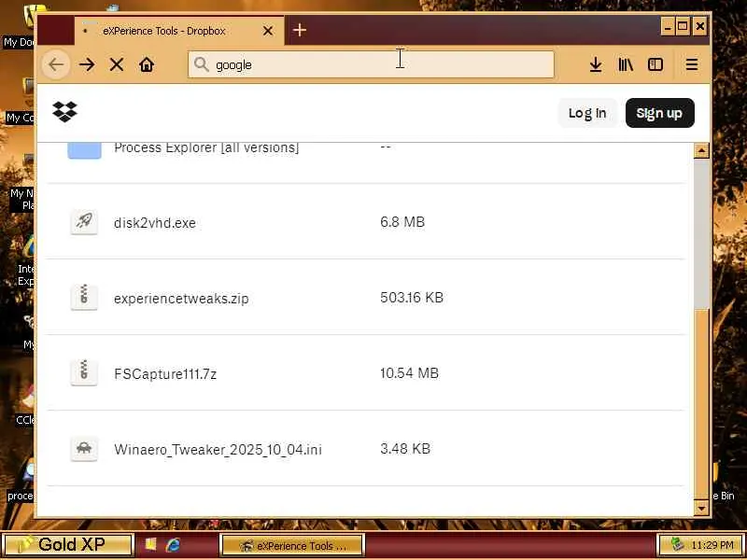Open a new tab with the plus button

[299, 31]
